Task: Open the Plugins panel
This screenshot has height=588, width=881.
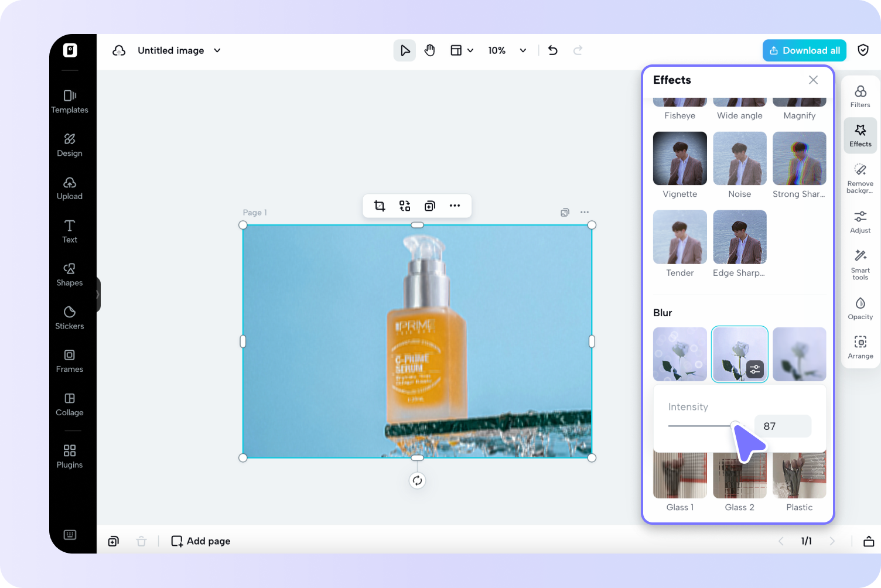Action: click(70, 457)
